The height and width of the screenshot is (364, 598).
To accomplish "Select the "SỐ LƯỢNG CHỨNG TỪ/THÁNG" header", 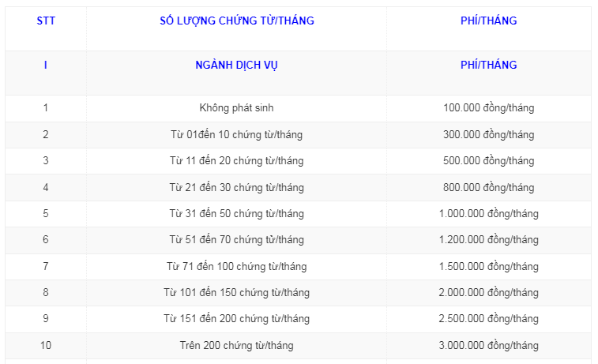I will point(236,21).
